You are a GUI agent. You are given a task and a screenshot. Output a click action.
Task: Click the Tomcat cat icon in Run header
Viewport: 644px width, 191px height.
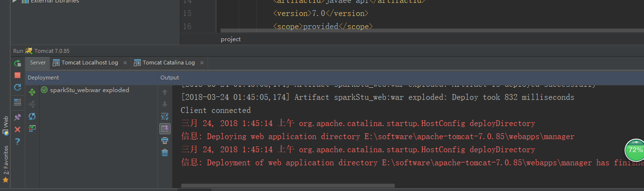tap(29, 51)
